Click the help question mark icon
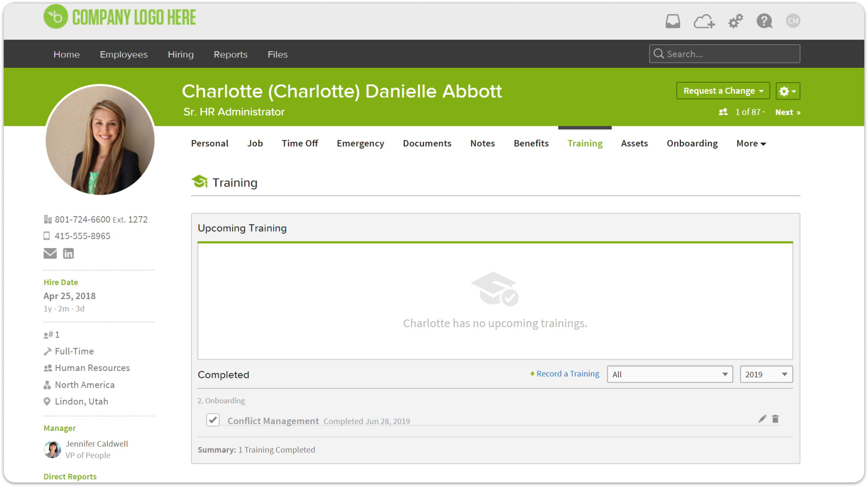The image size is (868, 487). tap(764, 21)
